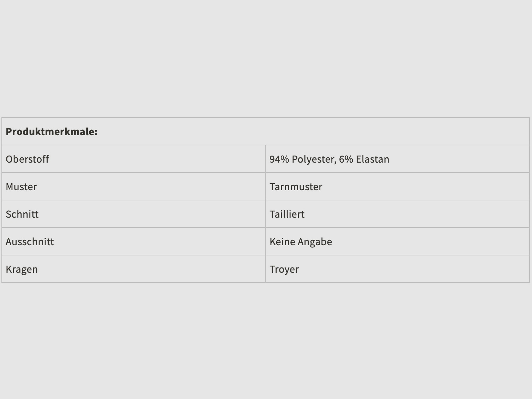Click the Ausschnitt row label
Screen dimensions: 532x399
[x=30, y=242]
